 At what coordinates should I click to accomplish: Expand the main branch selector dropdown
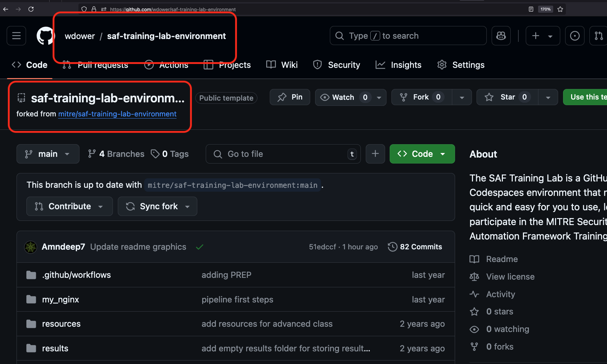click(48, 154)
